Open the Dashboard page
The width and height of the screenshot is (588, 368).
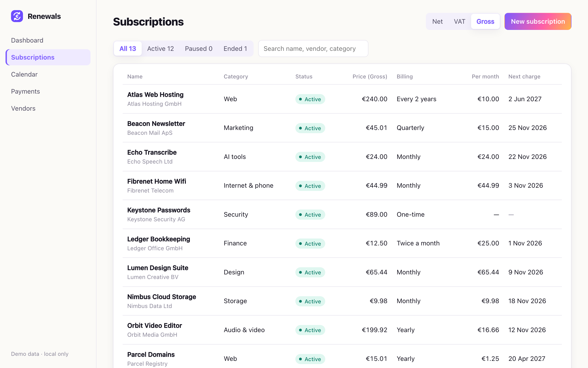(27, 40)
